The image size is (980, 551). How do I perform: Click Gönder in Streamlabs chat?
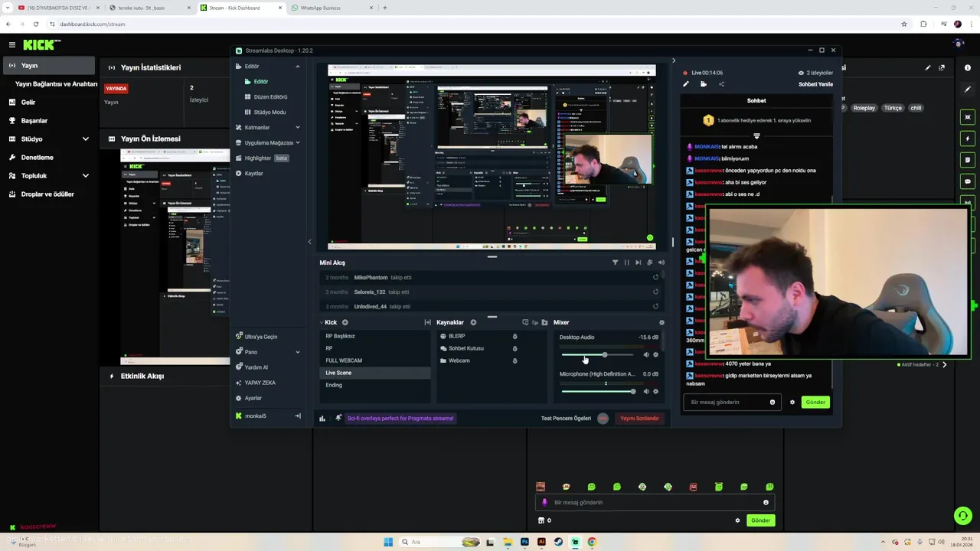pyautogui.click(x=815, y=402)
